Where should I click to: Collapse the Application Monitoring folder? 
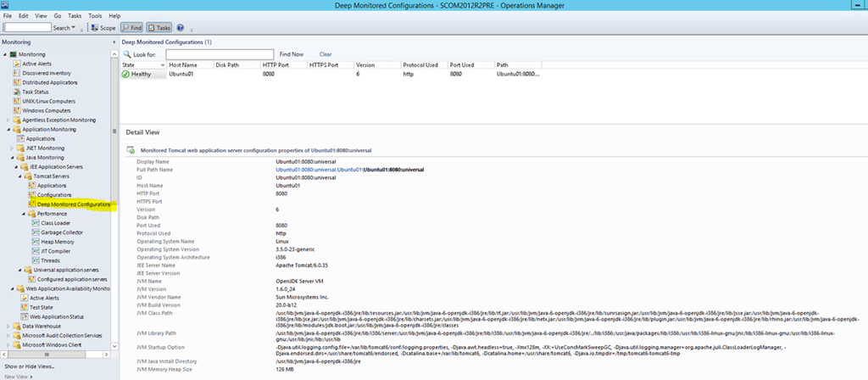[8, 129]
